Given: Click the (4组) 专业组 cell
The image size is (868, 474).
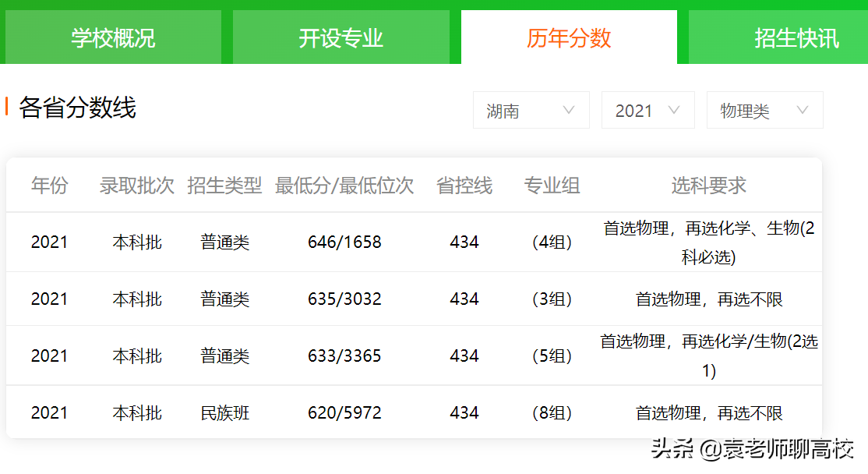Looking at the screenshot, I should pyautogui.click(x=552, y=242).
